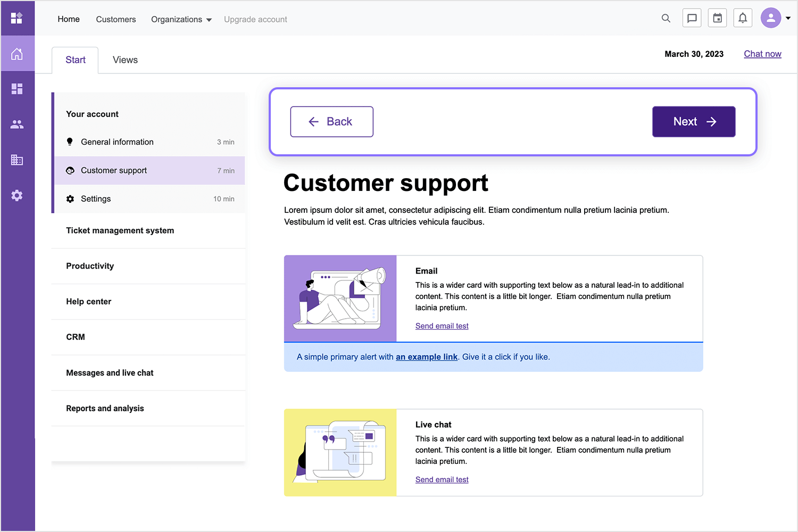Click 'an example link' in the alert
798x532 pixels.
click(x=427, y=357)
